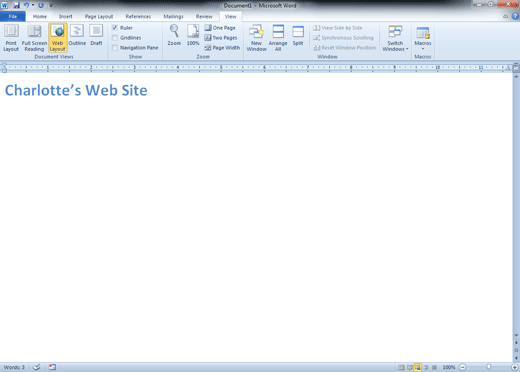Fit the document to Page Width

pos(222,48)
